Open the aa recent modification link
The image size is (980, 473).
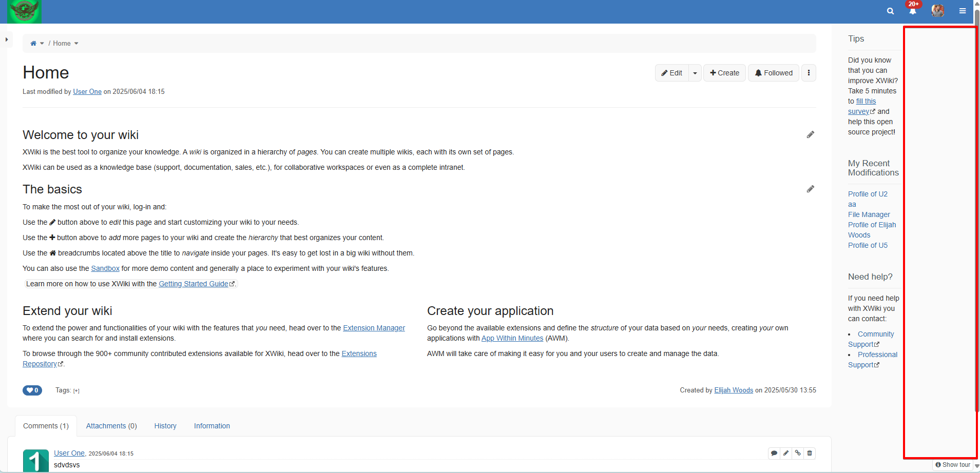click(852, 204)
